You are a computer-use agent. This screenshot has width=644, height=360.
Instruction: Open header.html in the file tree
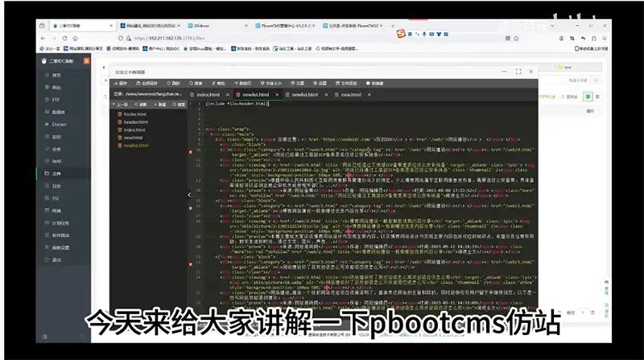click(x=134, y=122)
